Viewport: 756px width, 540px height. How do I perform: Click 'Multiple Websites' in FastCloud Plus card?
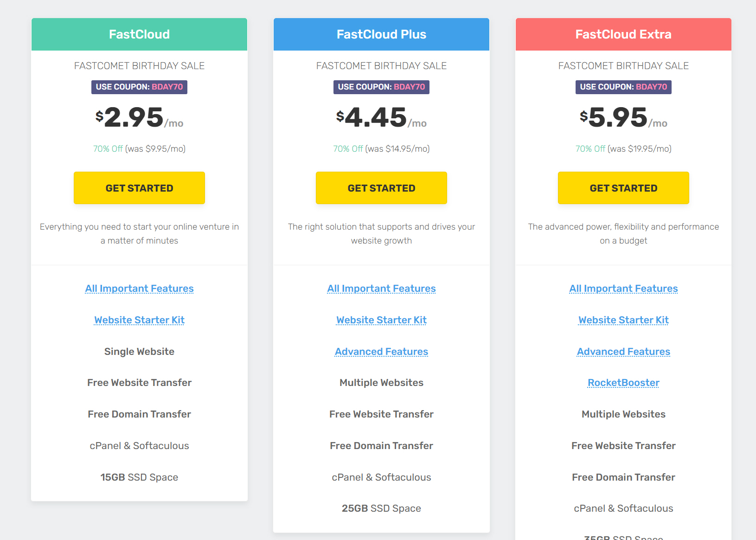tap(381, 383)
